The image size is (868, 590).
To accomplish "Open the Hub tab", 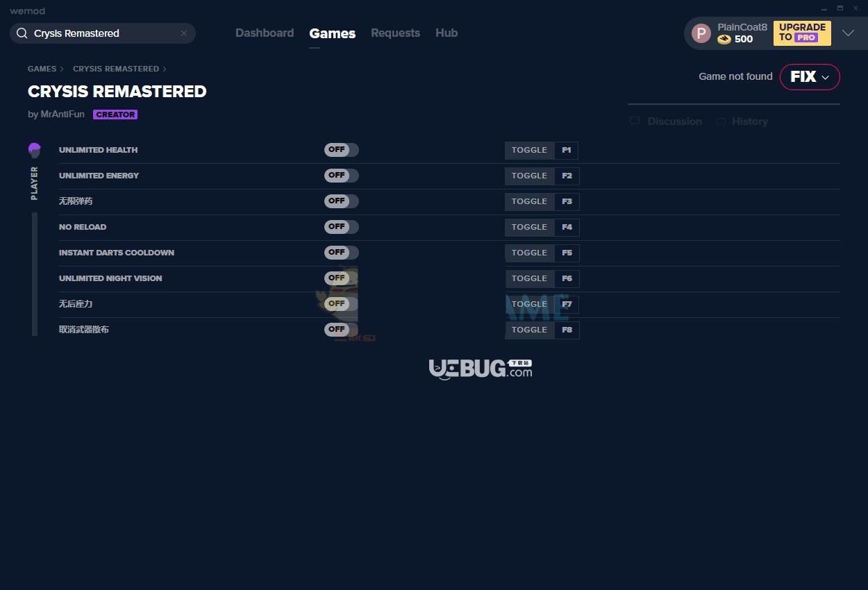I will click(446, 33).
